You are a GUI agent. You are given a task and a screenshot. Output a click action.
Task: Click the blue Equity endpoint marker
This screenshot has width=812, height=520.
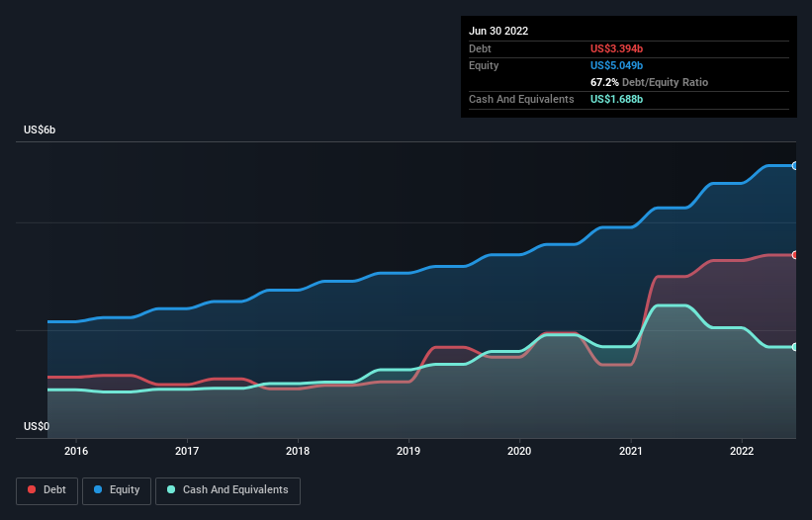(x=795, y=166)
